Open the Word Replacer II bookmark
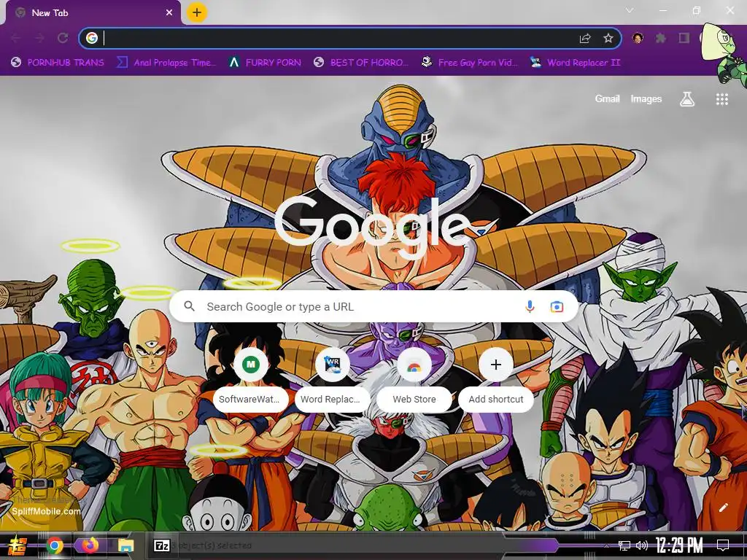The height and width of the screenshot is (560, 747). tap(575, 63)
